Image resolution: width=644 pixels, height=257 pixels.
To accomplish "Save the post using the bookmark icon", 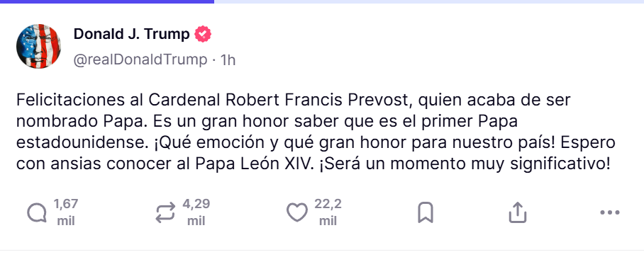I will point(426,212).
